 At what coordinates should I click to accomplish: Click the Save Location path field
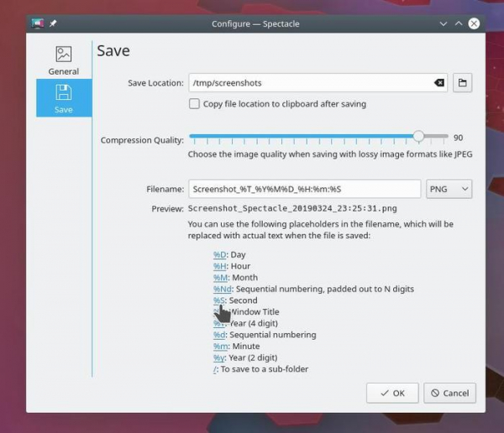coord(311,83)
